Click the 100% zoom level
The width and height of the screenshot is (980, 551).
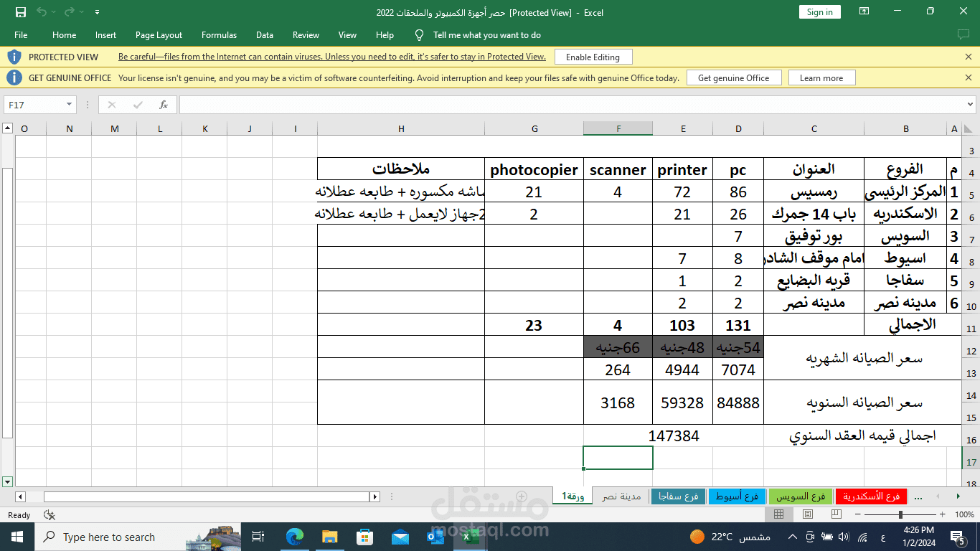[964, 514]
